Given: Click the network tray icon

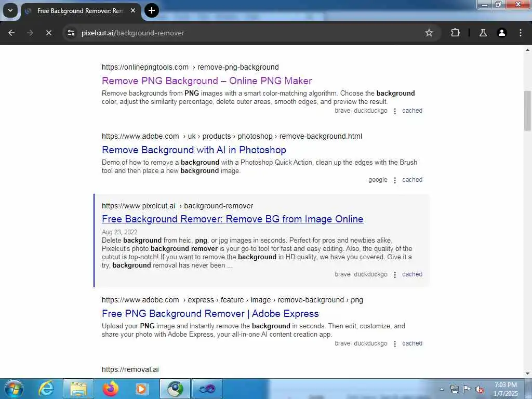Looking at the screenshot, I should [x=454, y=389].
